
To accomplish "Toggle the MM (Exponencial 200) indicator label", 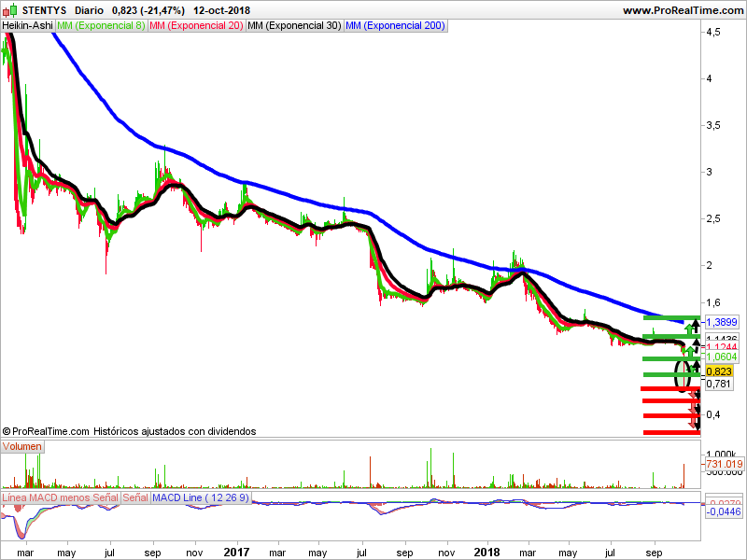I will 395,25.
